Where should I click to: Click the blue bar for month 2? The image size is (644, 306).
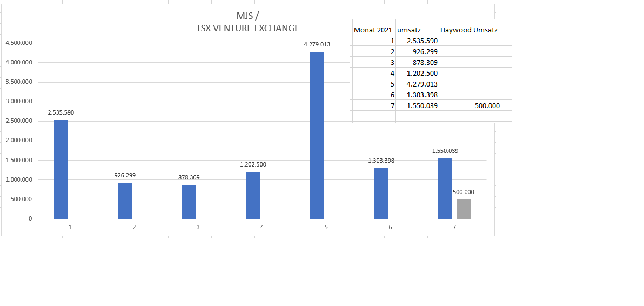click(125, 201)
